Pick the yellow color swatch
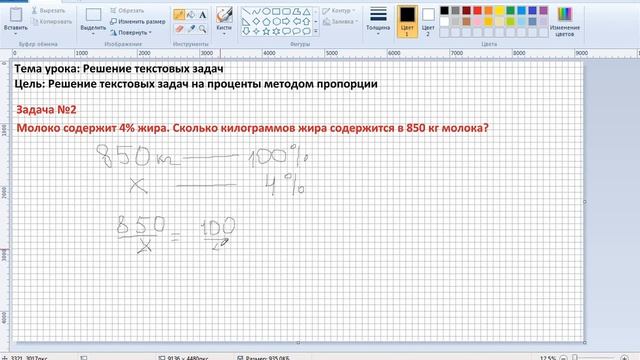This screenshot has height=360, width=640. point(500,10)
